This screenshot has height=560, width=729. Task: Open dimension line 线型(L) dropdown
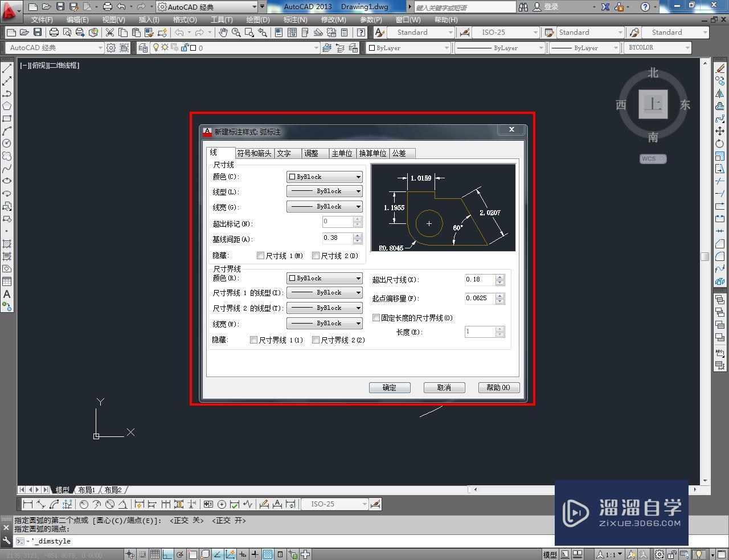[325, 191]
